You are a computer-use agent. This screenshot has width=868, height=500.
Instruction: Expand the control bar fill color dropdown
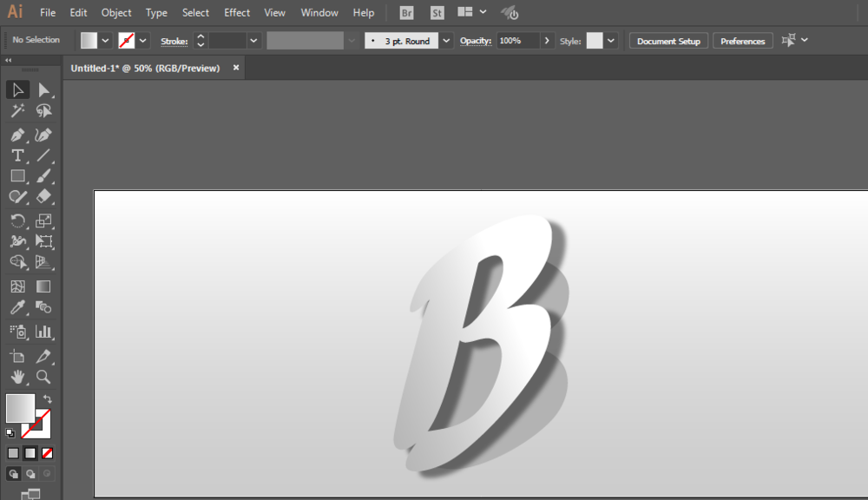point(105,41)
